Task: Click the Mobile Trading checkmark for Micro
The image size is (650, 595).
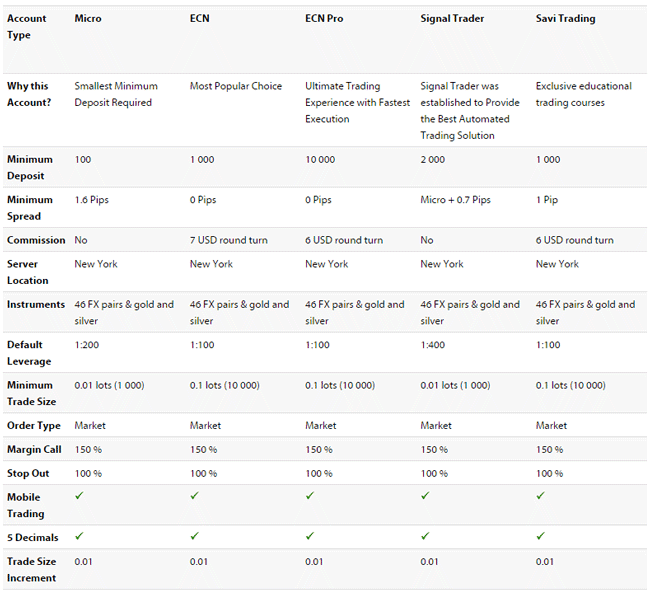Action: (79, 495)
